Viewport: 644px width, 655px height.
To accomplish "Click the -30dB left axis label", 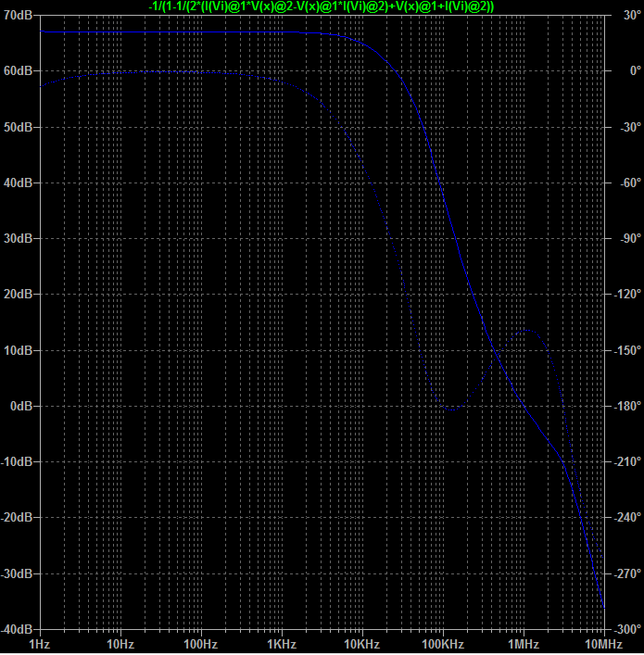I will [17, 573].
